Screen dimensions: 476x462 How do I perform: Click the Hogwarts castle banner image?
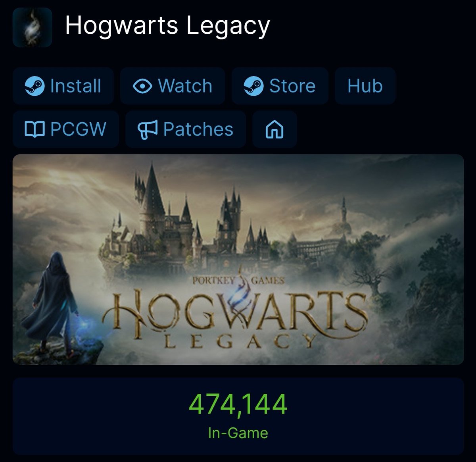[x=238, y=260]
